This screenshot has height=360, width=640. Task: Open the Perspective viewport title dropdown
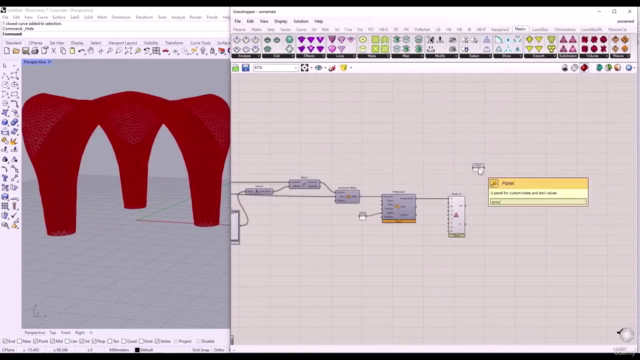[x=50, y=62]
